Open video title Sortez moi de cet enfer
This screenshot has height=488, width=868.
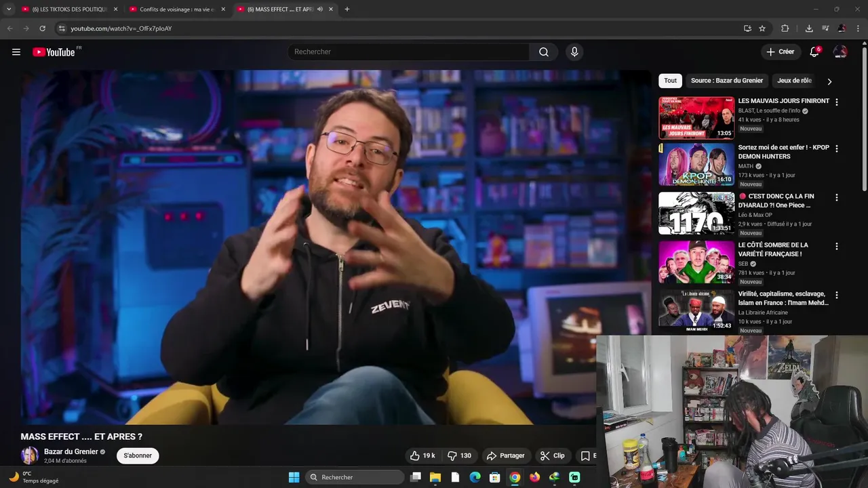coord(784,152)
